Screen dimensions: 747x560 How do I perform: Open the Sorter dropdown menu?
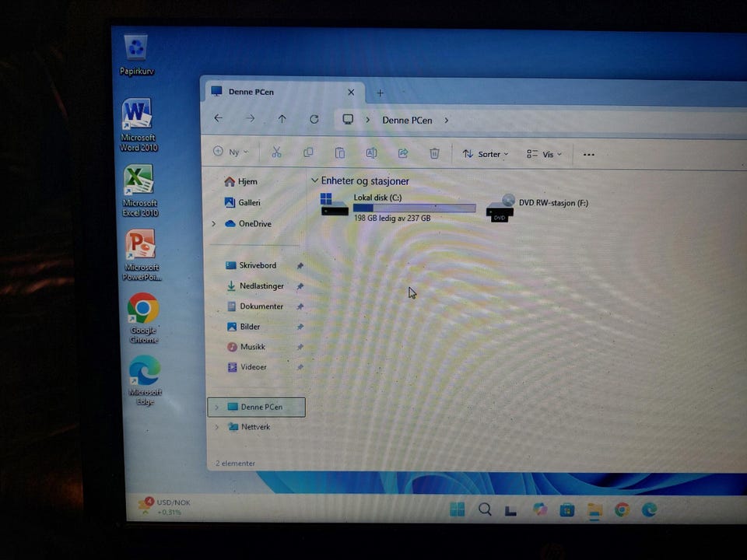click(486, 154)
